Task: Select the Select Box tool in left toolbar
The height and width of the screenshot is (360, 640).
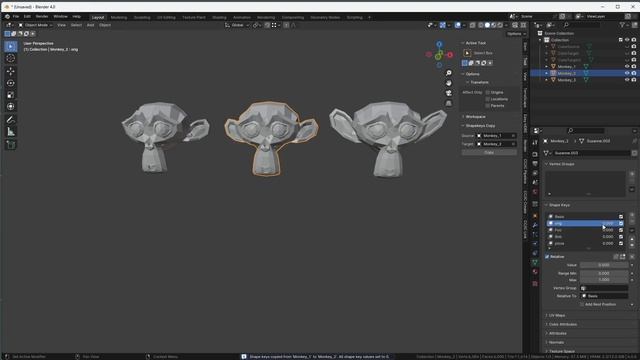Action: [x=11, y=46]
